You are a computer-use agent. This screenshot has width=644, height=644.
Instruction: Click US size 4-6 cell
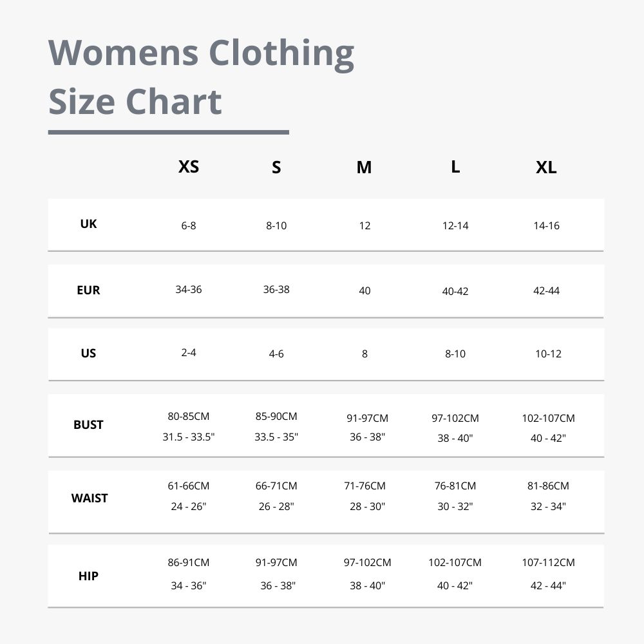(x=276, y=354)
